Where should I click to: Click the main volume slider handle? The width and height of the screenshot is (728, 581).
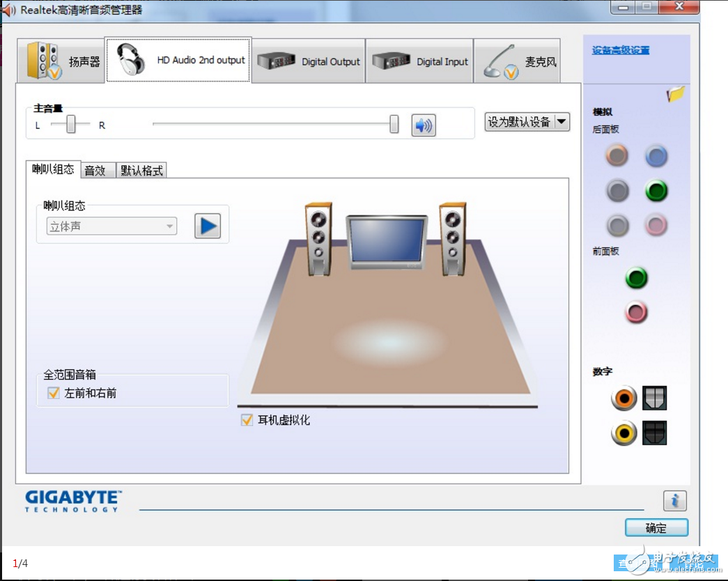tap(394, 125)
